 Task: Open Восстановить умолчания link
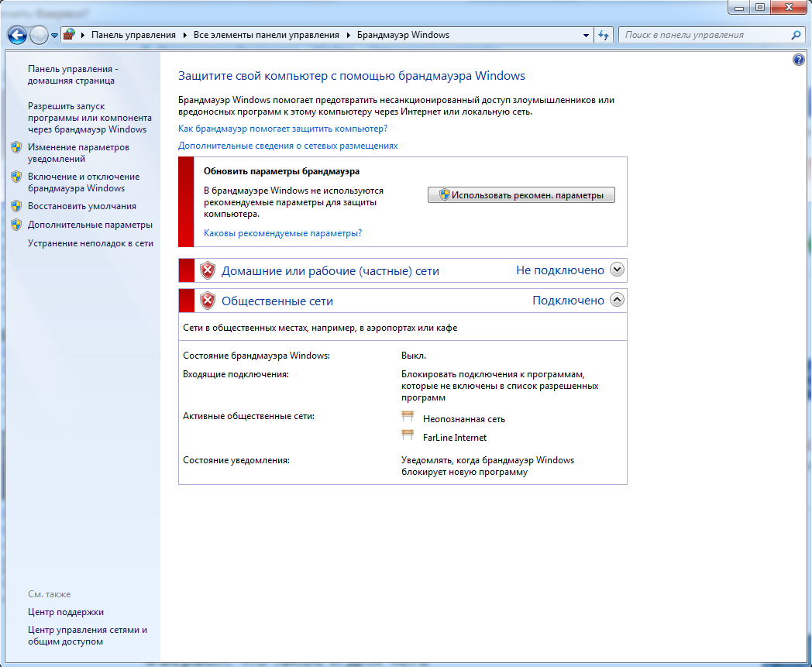click(82, 206)
